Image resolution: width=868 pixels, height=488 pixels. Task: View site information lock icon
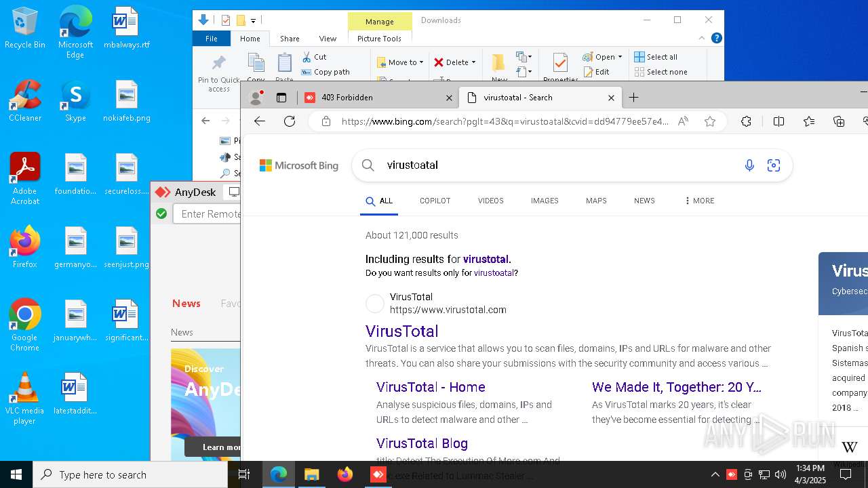326,121
